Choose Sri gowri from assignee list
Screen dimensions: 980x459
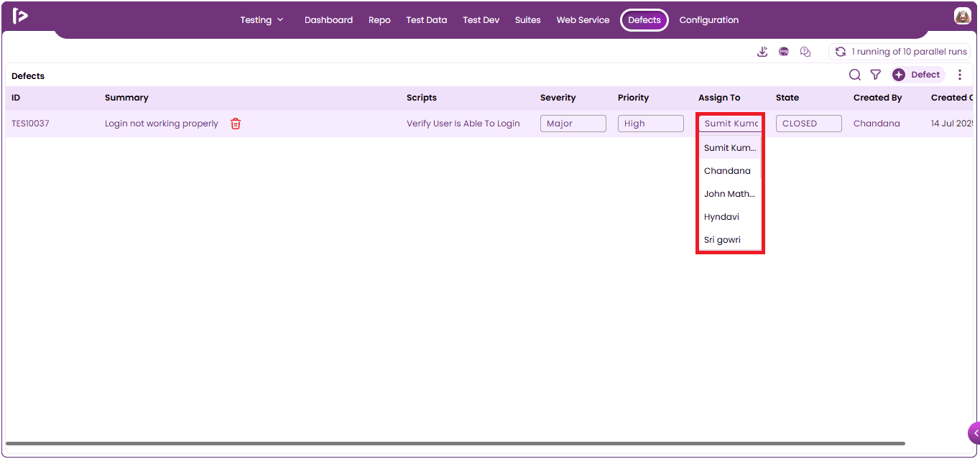[x=730, y=240]
